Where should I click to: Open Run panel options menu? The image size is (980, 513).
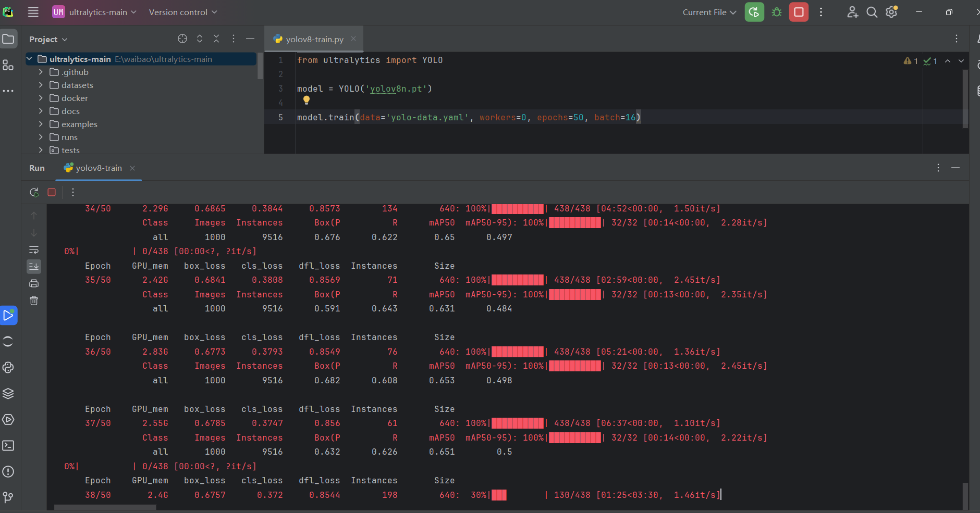[x=938, y=168]
